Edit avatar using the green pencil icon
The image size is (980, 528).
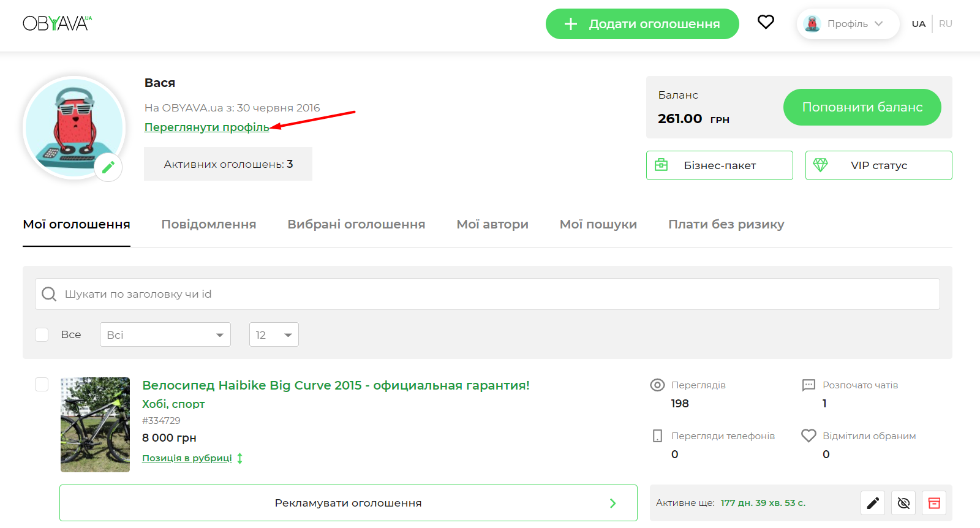108,167
